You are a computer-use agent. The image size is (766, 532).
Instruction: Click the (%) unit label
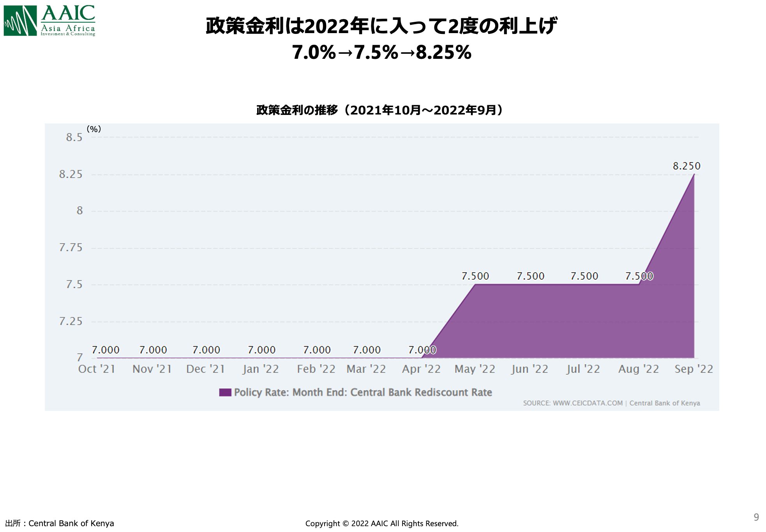(x=94, y=129)
